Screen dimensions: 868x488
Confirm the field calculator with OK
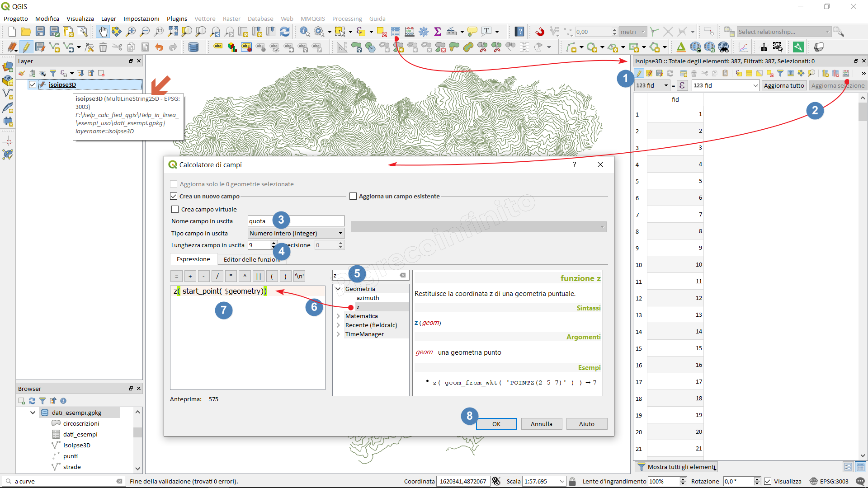click(x=496, y=424)
